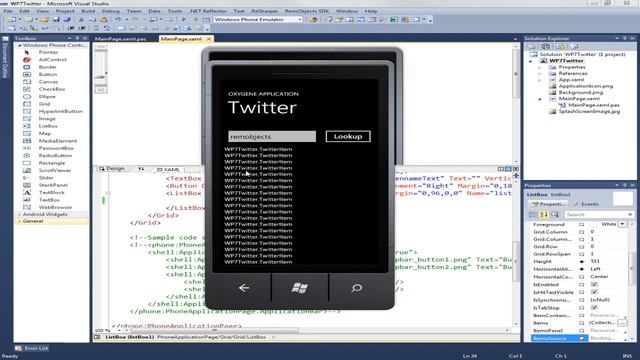Click the remobjects text field in emulator
The height and width of the screenshot is (360, 640).
click(x=272, y=136)
